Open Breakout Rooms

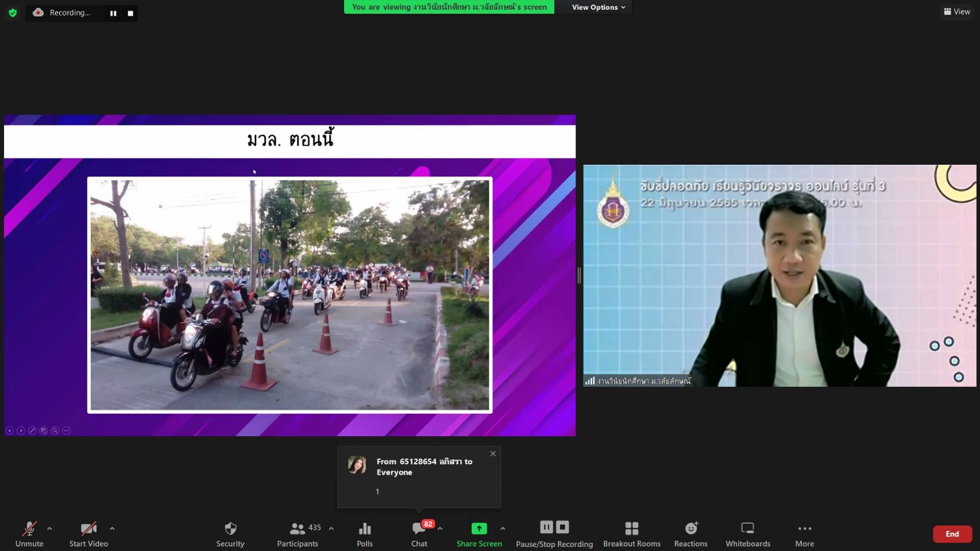pos(631,534)
